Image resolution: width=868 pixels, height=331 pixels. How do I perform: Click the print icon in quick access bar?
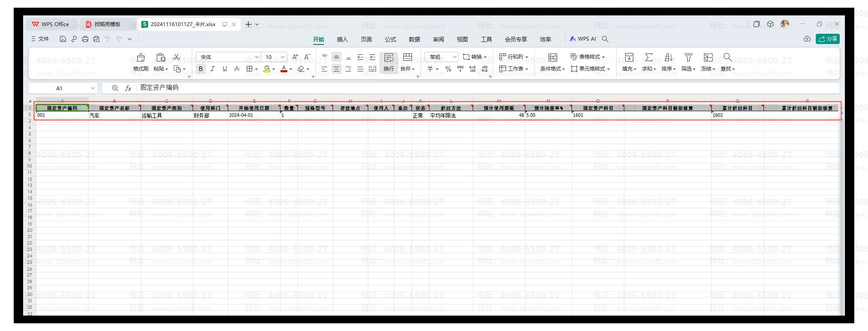[85, 39]
